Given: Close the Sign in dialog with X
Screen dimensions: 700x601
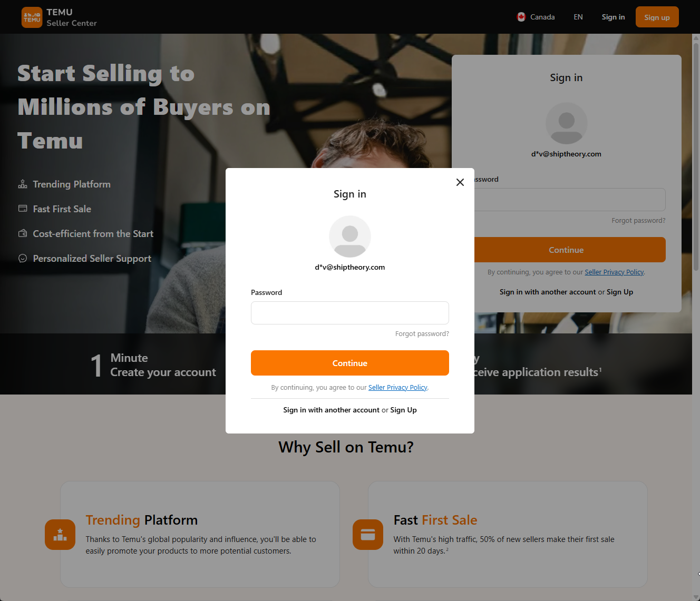Looking at the screenshot, I should pyautogui.click(x=460, y=182).
